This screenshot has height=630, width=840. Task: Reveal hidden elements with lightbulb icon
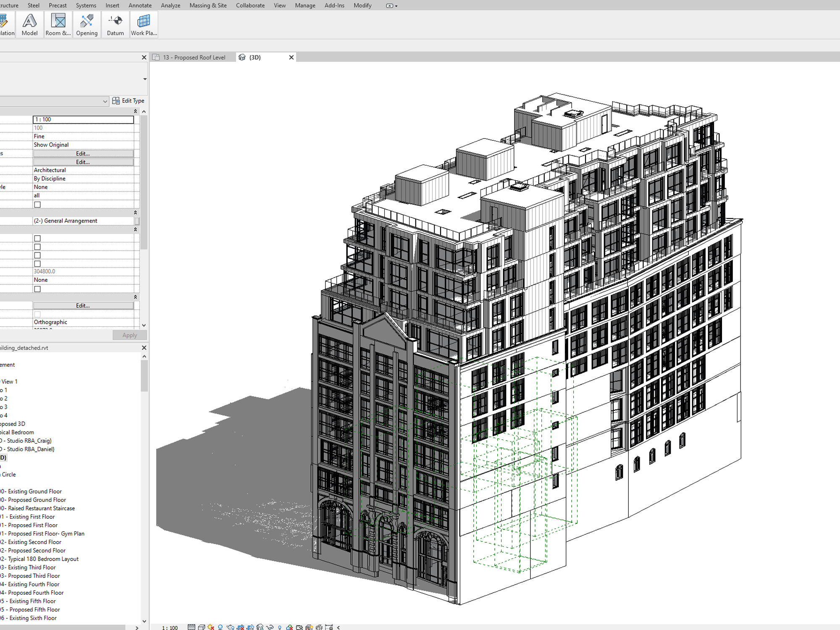[x=280, y=627]
